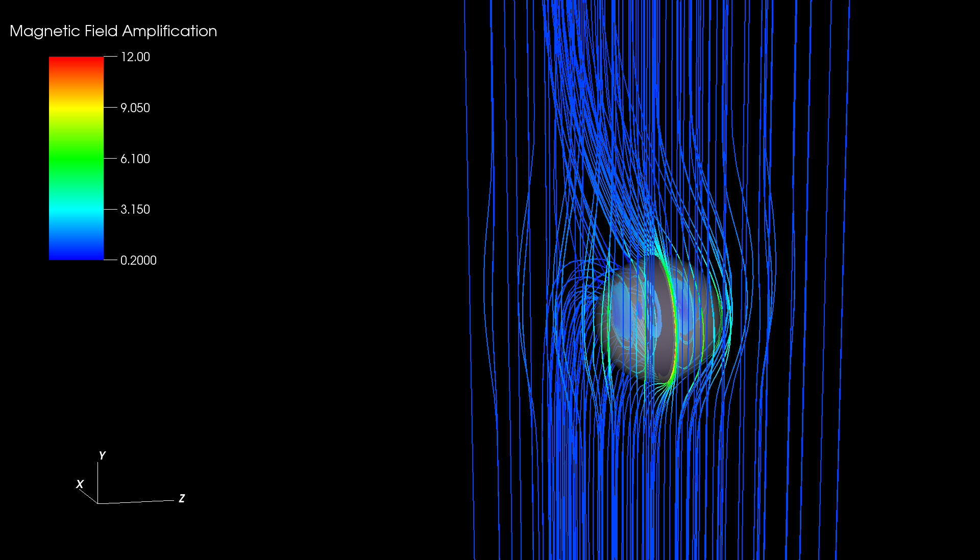
Task: Click the 0.2000 legend label
Action: click(138, 260)
